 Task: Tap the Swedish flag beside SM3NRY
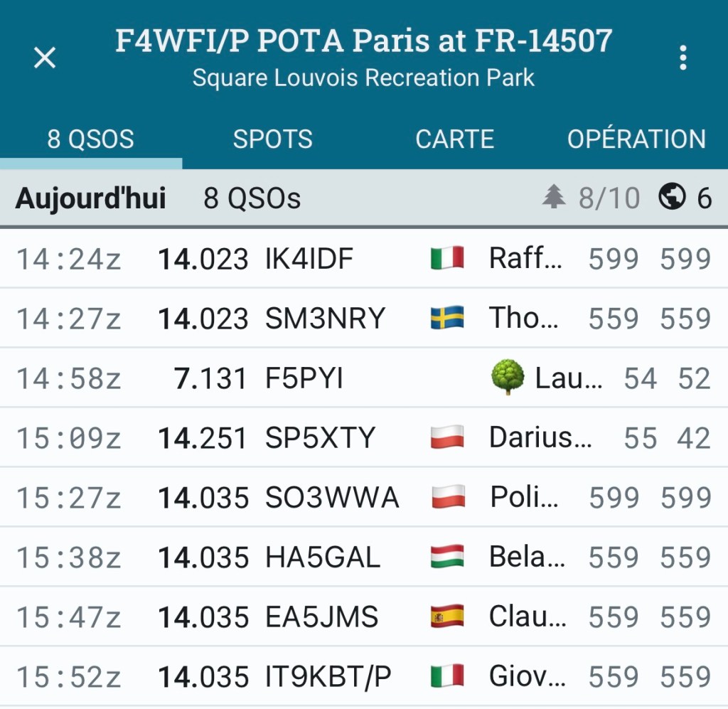click(x=447, y=318)
